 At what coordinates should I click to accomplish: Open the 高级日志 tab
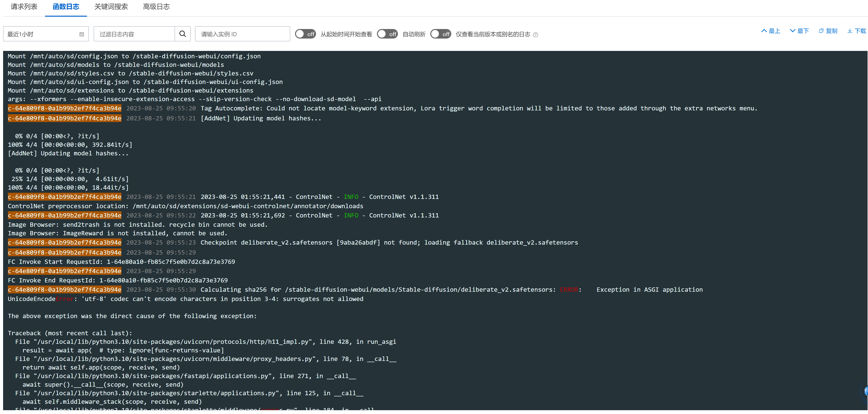coord(156,7)
